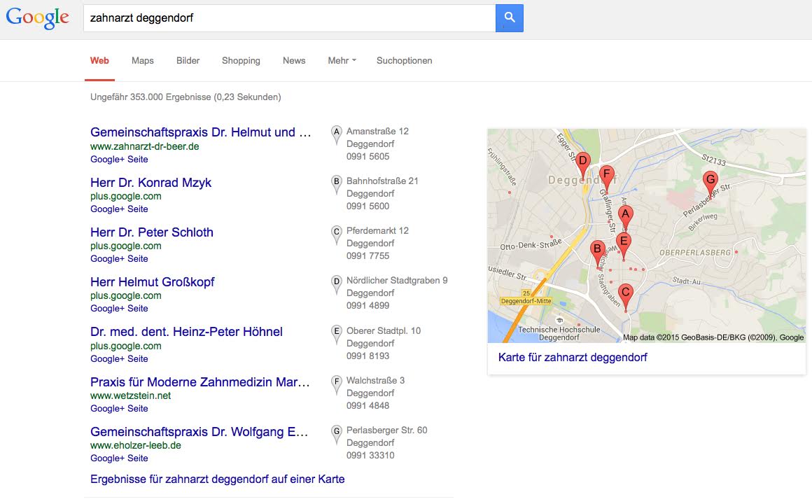Click marker F icon beside Walchstraße 3

tap(337, 384)
